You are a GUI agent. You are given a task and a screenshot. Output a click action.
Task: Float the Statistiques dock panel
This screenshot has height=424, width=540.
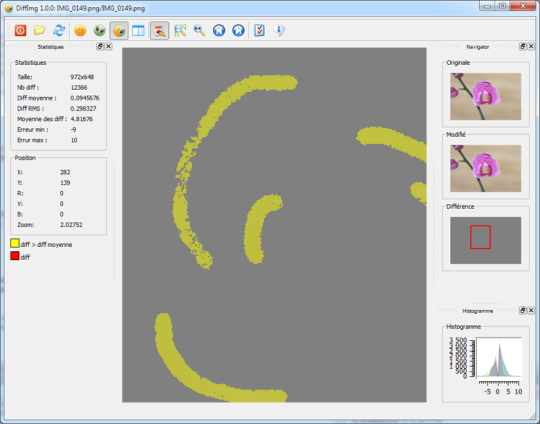click(100, 46)
